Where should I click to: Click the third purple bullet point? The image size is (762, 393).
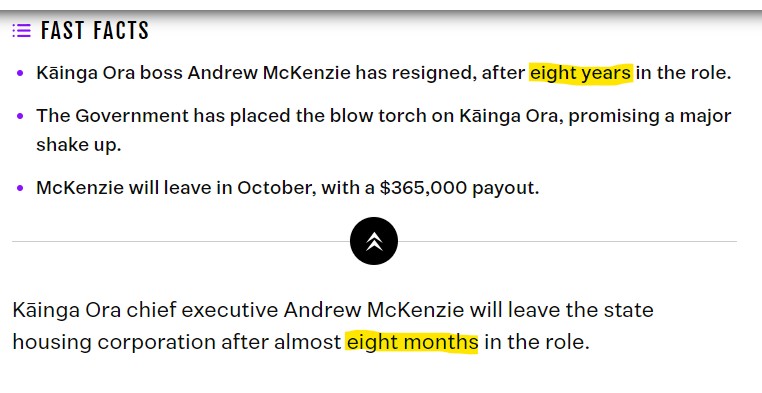(20, 188)
